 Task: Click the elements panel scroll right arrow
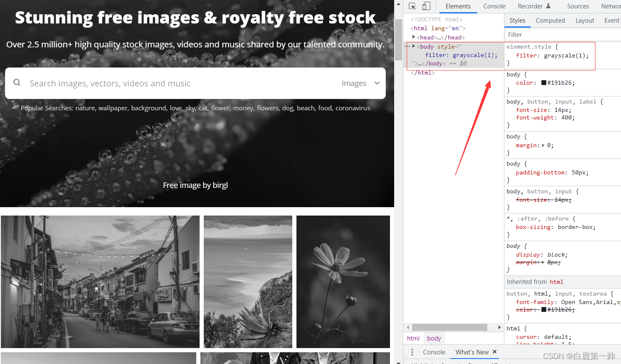click(x=499, y=327)
